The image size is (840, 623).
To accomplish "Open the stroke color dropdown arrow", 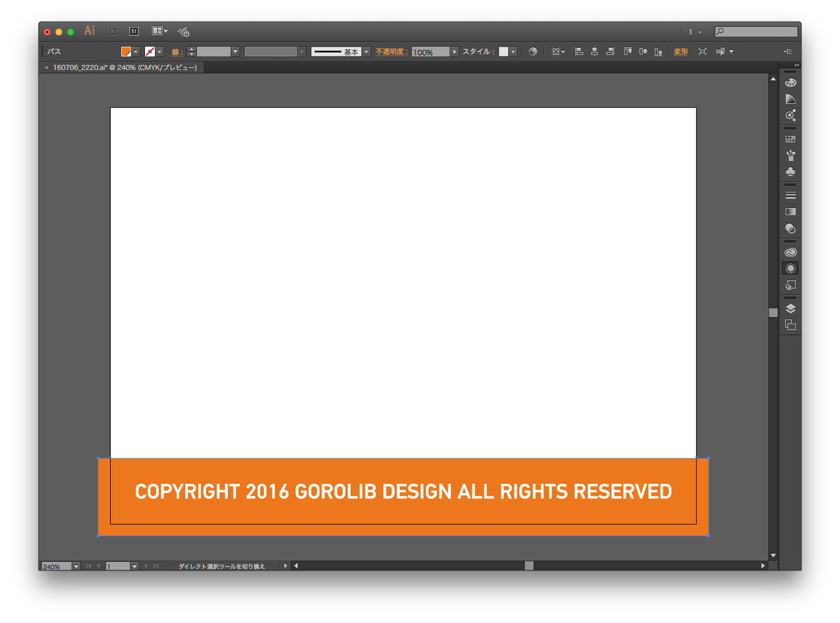I will (x=159, y=51).
